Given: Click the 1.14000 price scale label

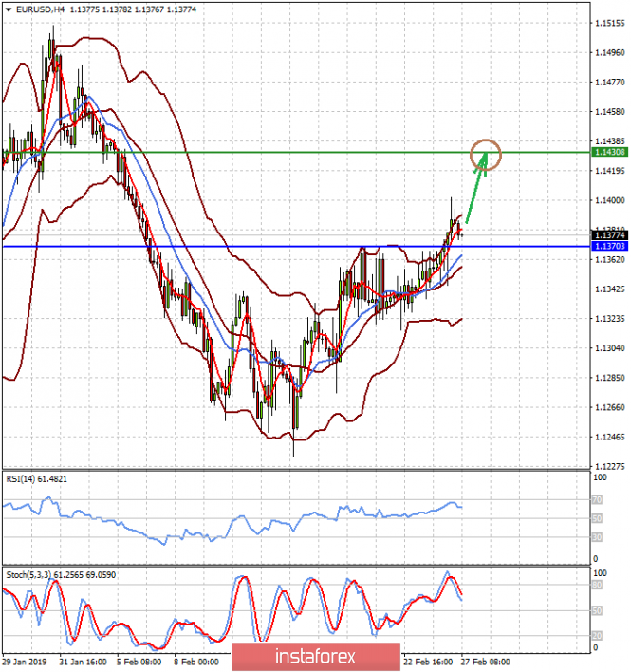Looking at the screenshot, I should [x=607, y=200].
